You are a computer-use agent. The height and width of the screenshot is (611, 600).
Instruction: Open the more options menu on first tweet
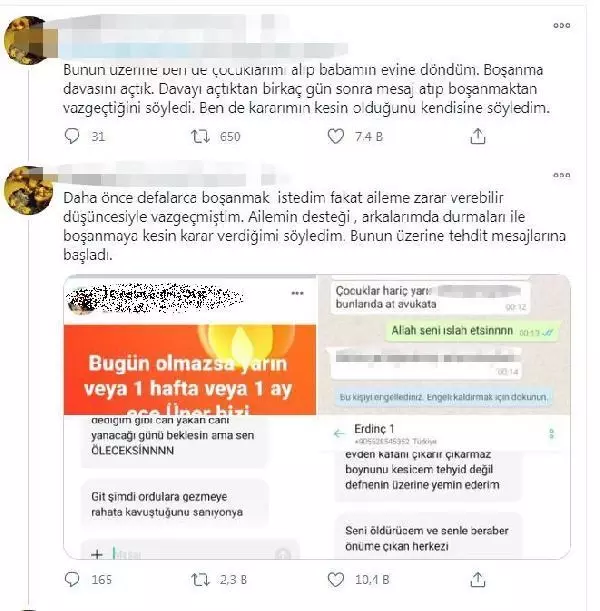(561, 25)
